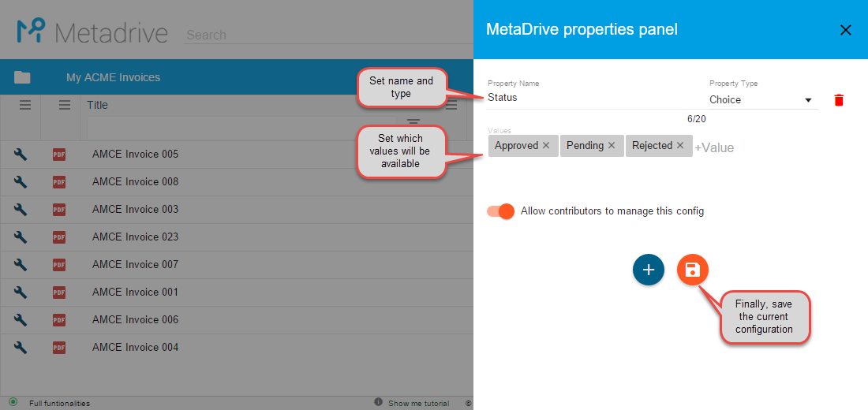Screen dimensions: 868x410
Task: Open wrench settings for AMCE Invoice 006
Action: click(21, 320)
